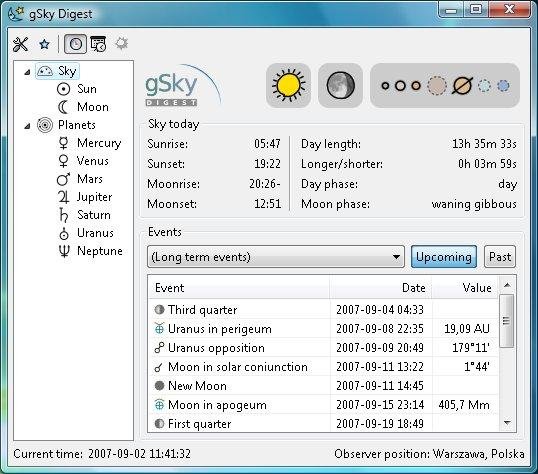Click the Saturn ringed planet icon

point(462,85)
